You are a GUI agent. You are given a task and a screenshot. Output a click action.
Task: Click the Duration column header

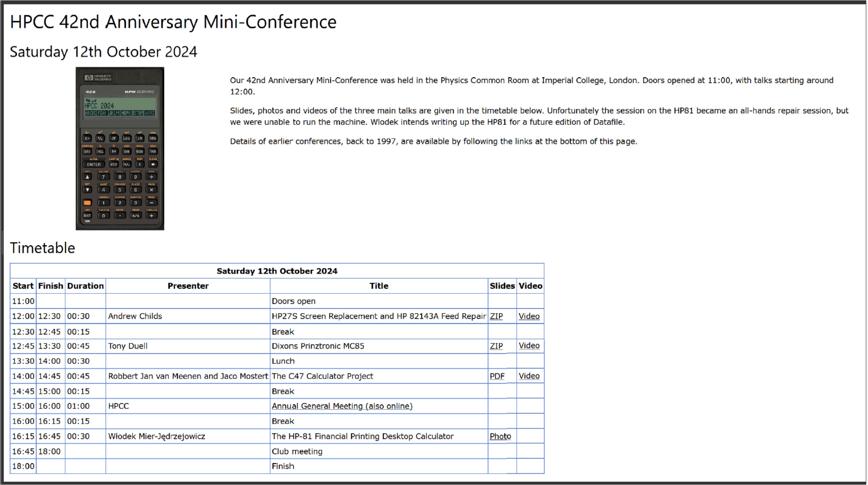[85, 286]
